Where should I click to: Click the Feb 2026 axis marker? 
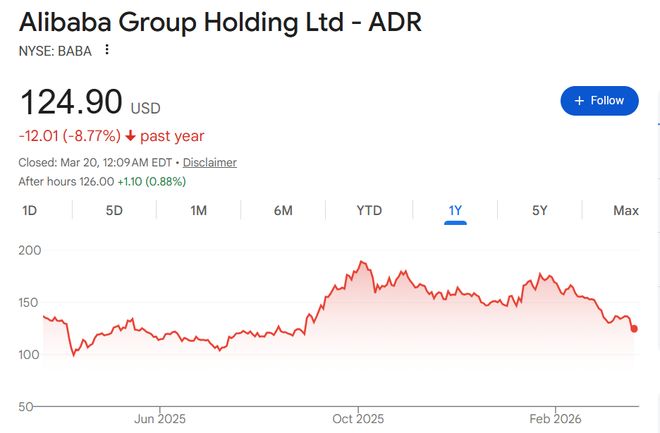(555, 419)
